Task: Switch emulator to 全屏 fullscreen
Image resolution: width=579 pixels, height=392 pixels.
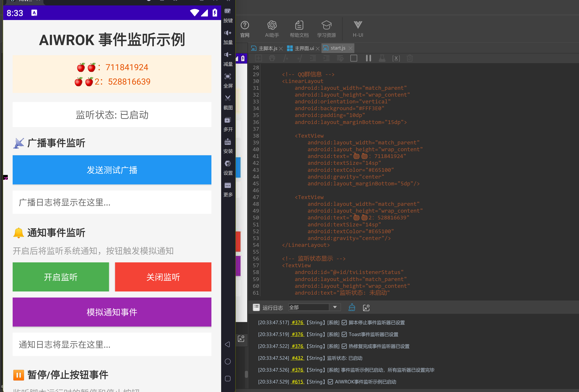Action: (228, 81)
